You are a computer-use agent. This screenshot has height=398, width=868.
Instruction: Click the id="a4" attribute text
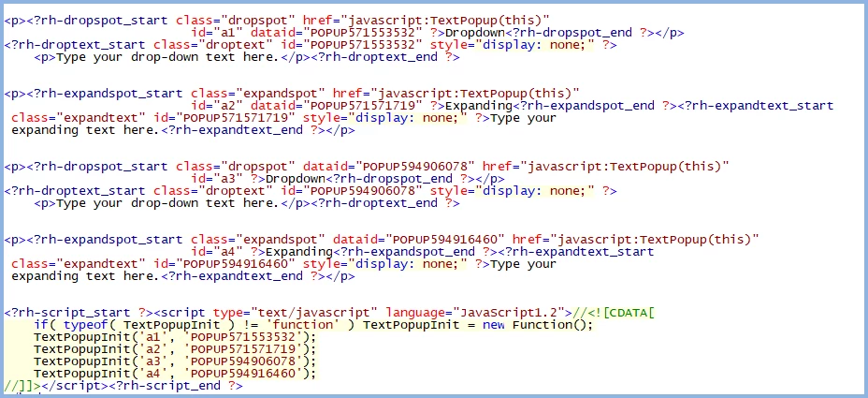point(217,252)
